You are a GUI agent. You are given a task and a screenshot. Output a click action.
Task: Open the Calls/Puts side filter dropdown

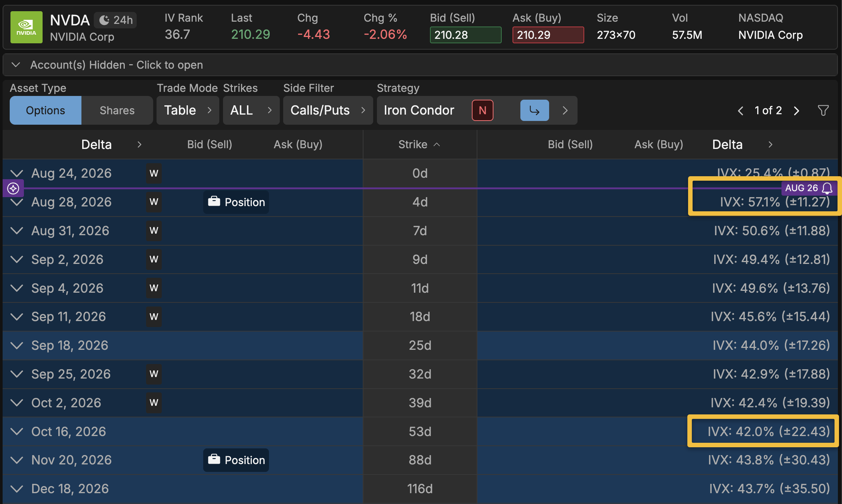click(328, 111)
